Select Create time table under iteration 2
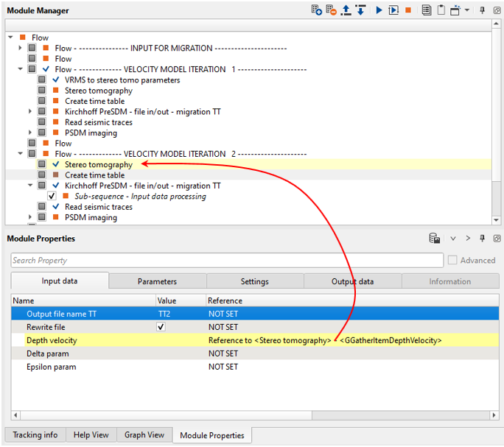 (x=94, y=175)
